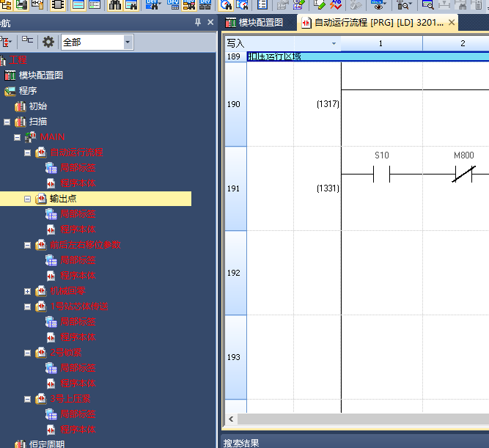Viewport: 489px width, 448px height.
Task: Select the 1号站芯体传送 program in the tree
Action: (79, 306)
